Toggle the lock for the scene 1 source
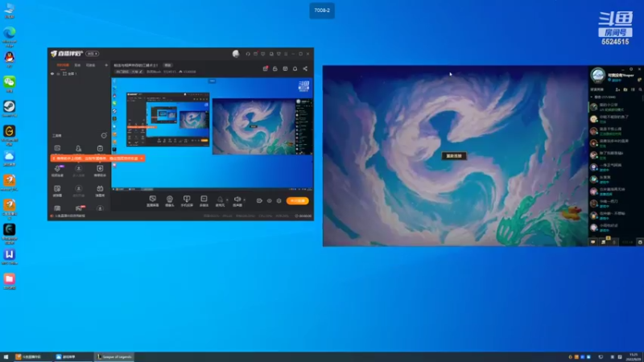This screenshot has height=362, width=644. [58, 74]
